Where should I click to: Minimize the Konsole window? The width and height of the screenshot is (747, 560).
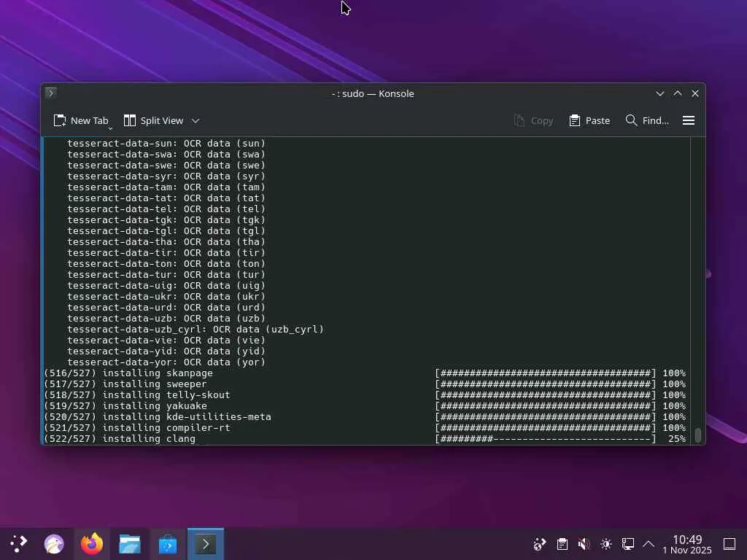[x=659, y=94]
